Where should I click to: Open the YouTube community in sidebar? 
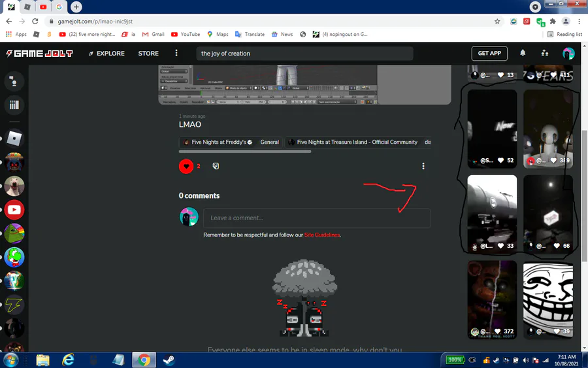(14, 210)
